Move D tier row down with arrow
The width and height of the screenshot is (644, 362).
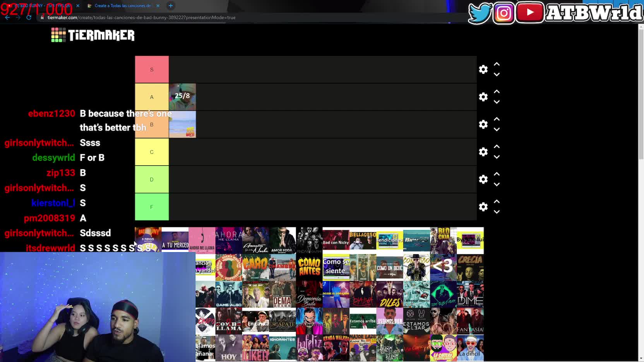pos(497,184)
